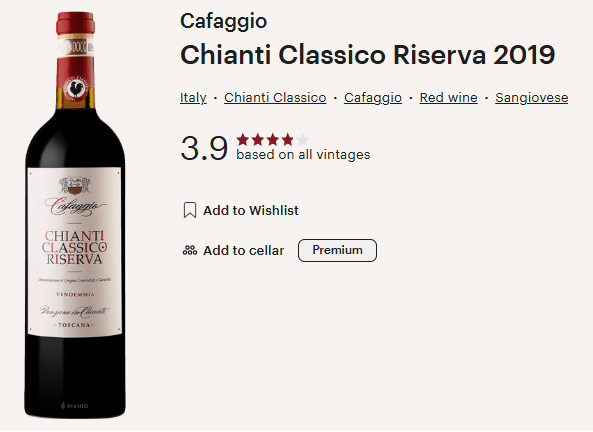Click the black rooster seal on bottle neck
Screen dimensions: 593x432
77,89
